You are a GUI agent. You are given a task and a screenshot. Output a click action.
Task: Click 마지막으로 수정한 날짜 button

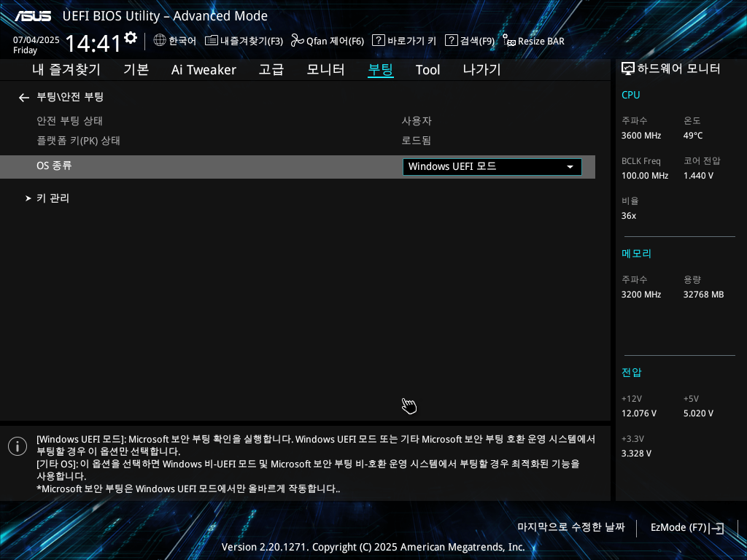coord(570,527)
